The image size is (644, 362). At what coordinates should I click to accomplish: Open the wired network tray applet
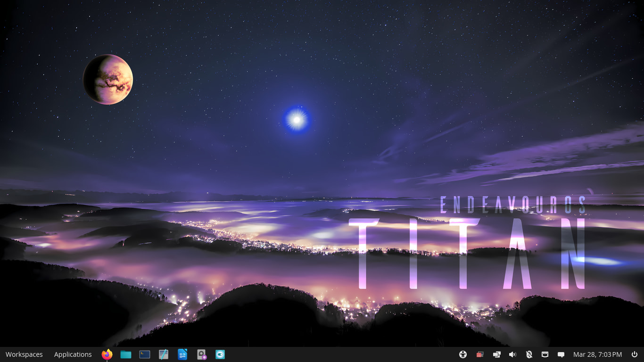pos(545,354)
